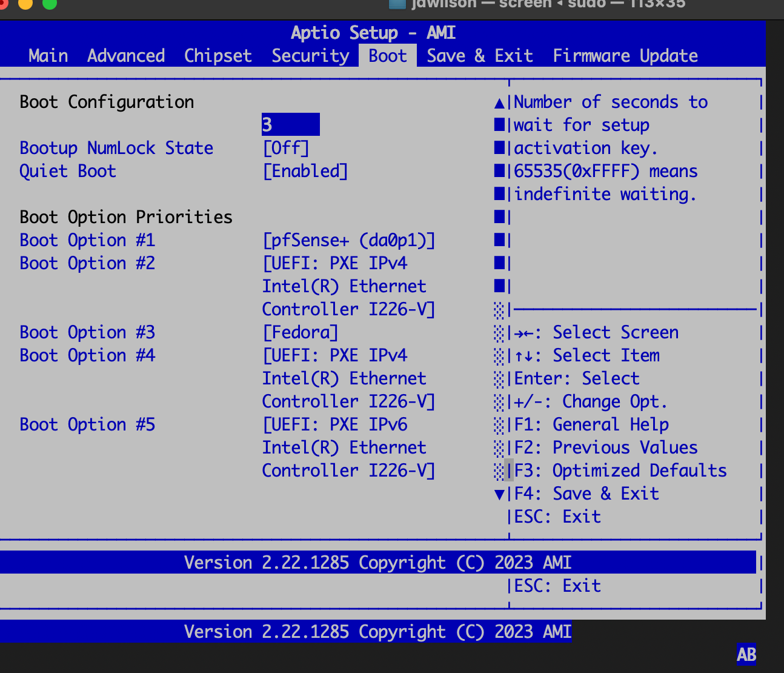Viewport: 784px width, 673px height.
Task: Click the Boot Configuration heading
Action: coord(107,102)
